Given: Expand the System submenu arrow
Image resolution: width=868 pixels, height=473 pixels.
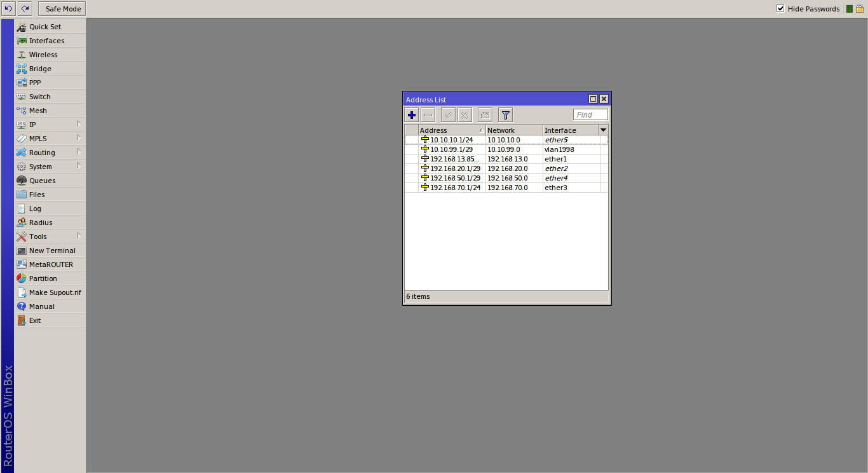Looking at the screenshot, I should pos(79,165).
